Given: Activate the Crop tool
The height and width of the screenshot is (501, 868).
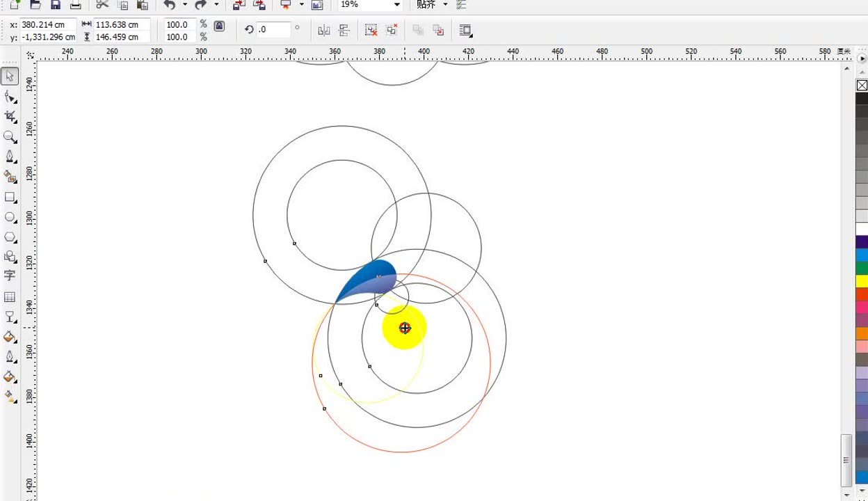Looking at the screenshot, I should coord(10,116).
